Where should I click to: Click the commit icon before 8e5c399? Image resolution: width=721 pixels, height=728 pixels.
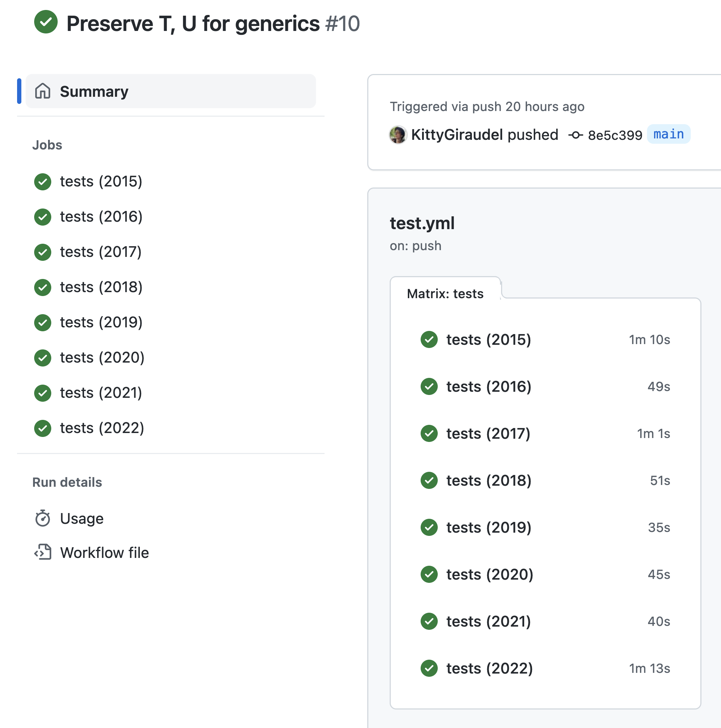(576, 134)
